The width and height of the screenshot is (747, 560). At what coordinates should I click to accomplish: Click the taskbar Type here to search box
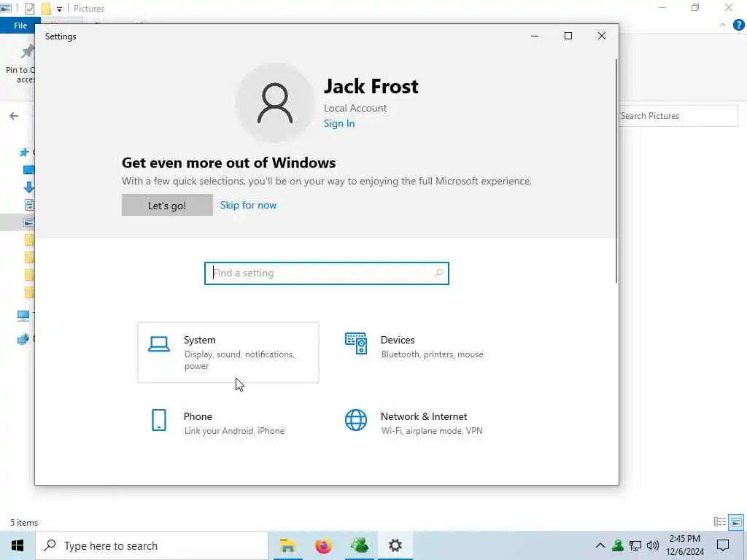[152, 545]
